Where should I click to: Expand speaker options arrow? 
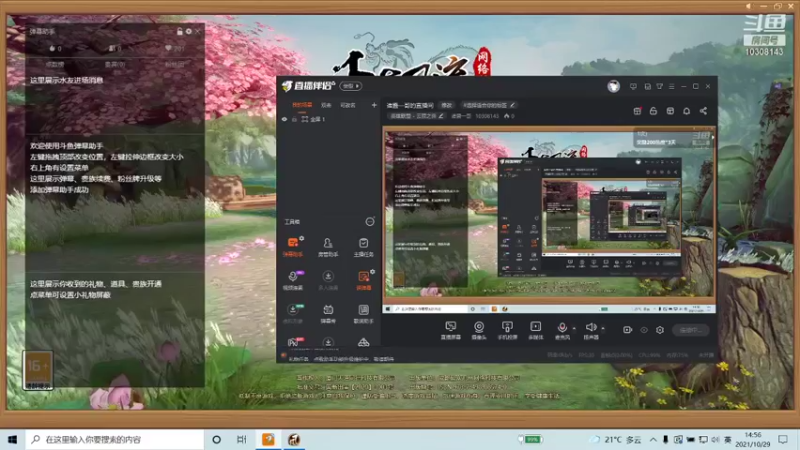tap(603, 328)
